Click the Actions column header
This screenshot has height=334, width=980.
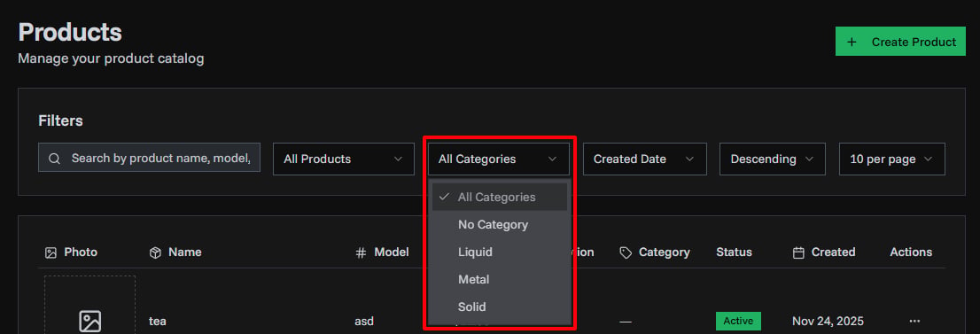pos(911,252)
